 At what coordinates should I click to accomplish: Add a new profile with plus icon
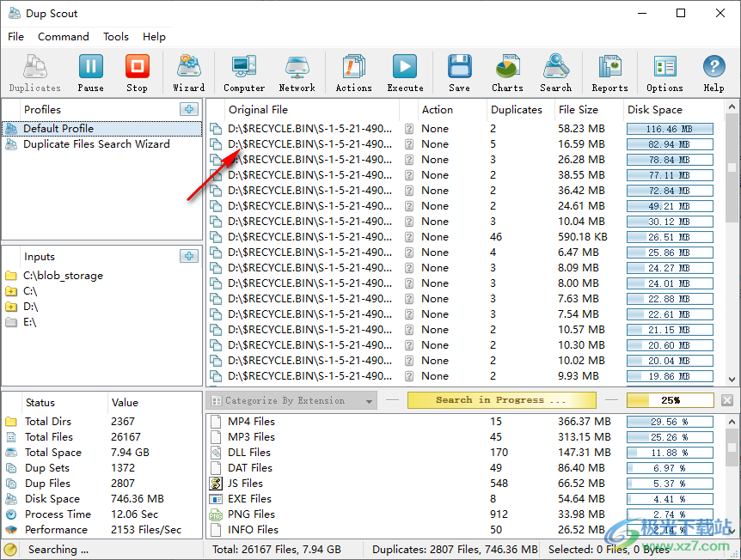point(189,109)
